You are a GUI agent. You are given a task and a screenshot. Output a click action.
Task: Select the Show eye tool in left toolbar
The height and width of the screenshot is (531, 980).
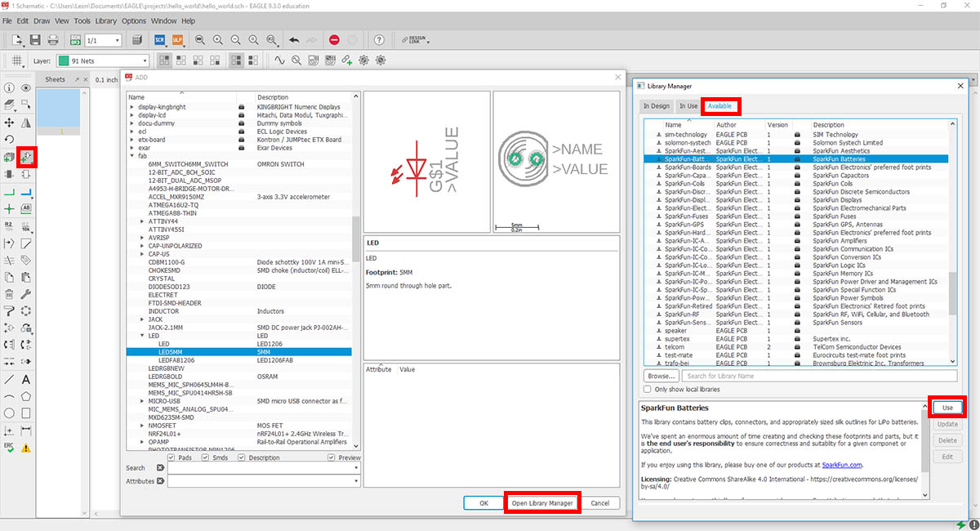pyautogui.click(x=26, y=88)
